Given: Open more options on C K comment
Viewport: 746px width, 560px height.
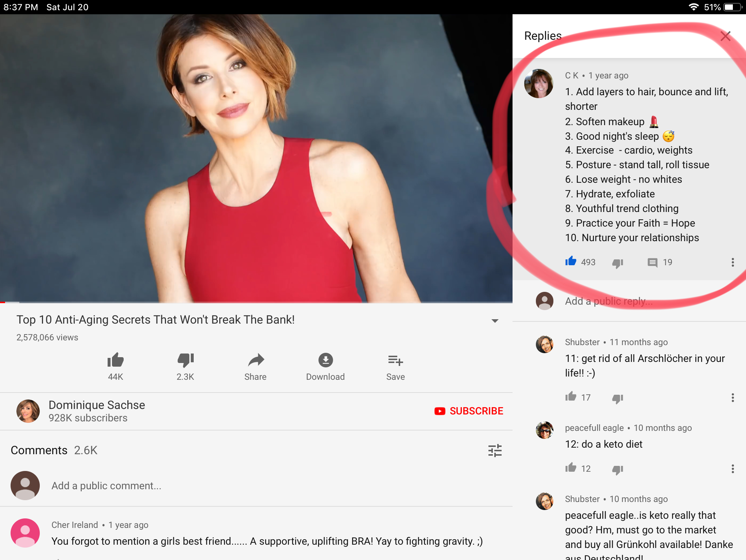Looking at the screenshot, I should coord(733,262).
